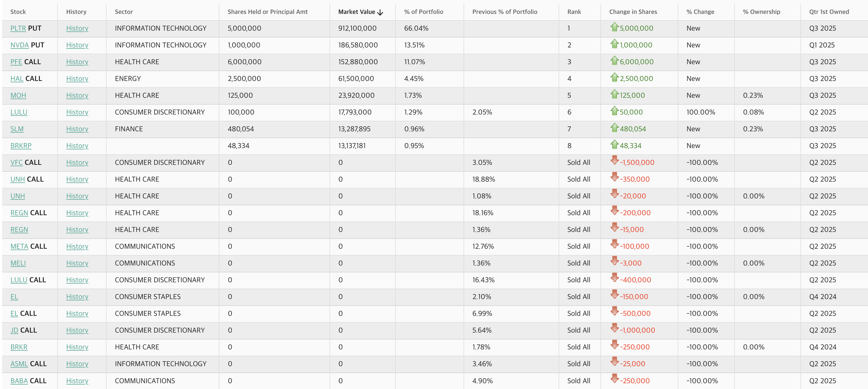Image resolution: width=868 pixels, height=389 pixels.
Task: Sort by % Ownership column header
Action: [x=761, y=12]
